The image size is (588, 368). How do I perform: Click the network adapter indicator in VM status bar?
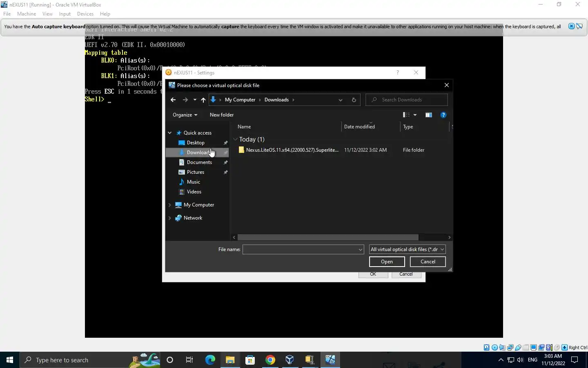coord(510,348)
